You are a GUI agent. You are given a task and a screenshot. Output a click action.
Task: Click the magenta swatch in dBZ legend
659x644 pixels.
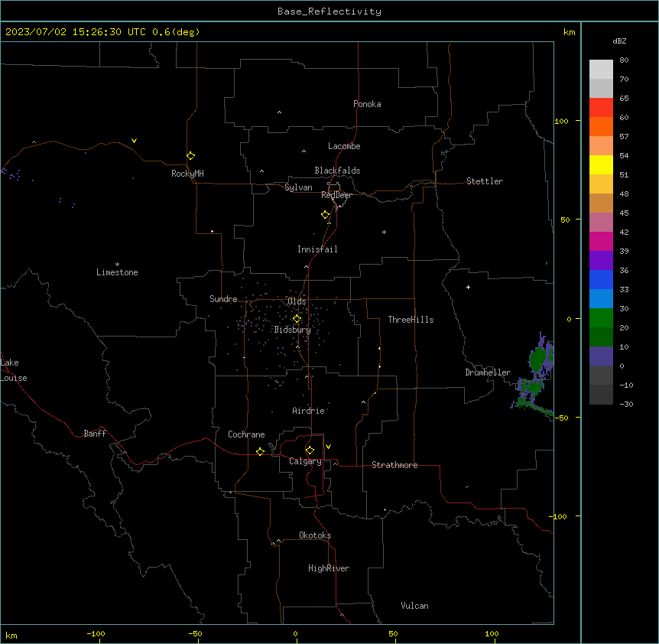point(601,241)
